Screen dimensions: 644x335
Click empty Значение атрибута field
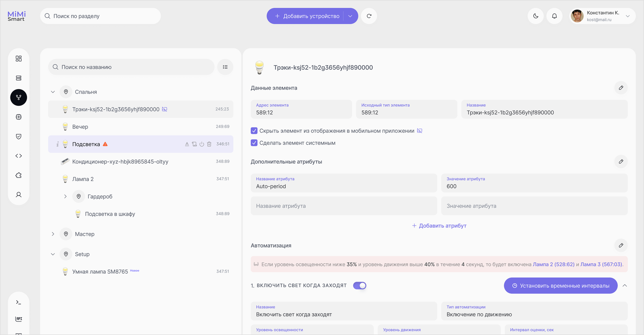pyautogui.click(x=534, y=206)
